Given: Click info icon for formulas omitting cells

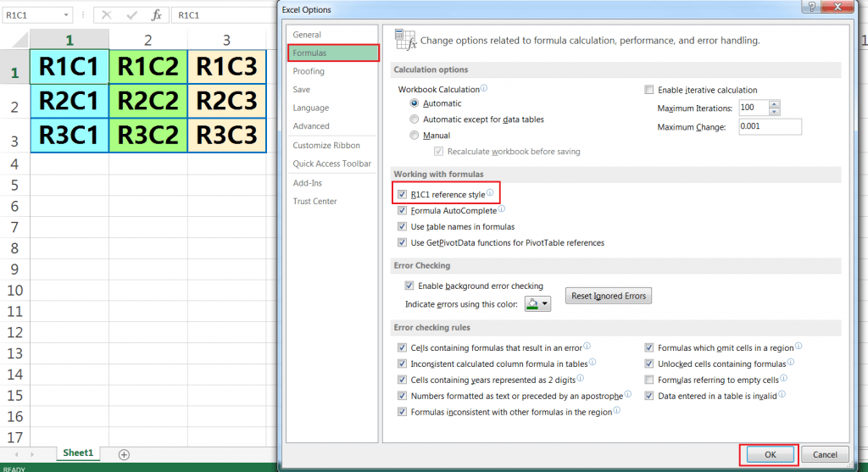Looking at the screenshot, I should [798, 346].
